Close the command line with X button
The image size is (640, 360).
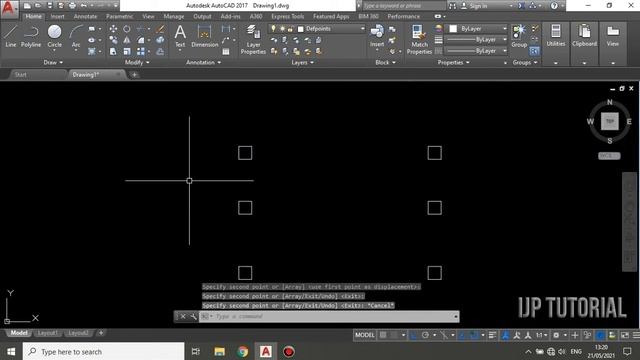pos(183,316)
